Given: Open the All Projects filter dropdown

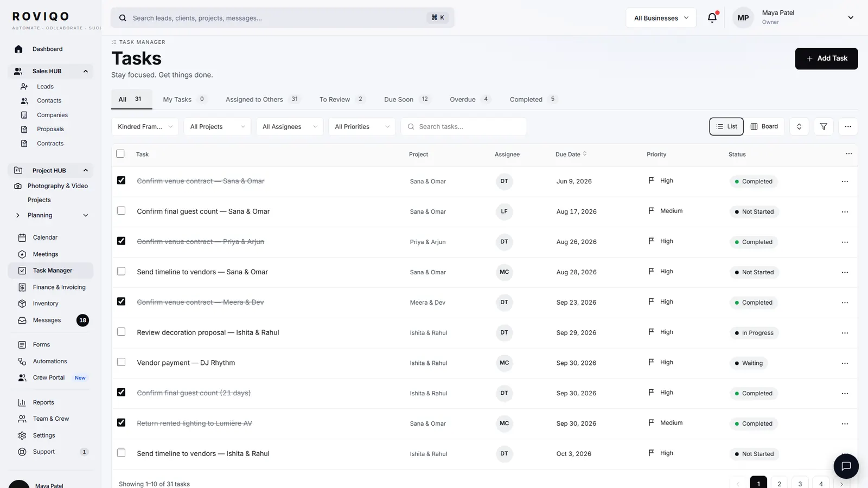Looking at the screenshot, I should coord(217,126).
